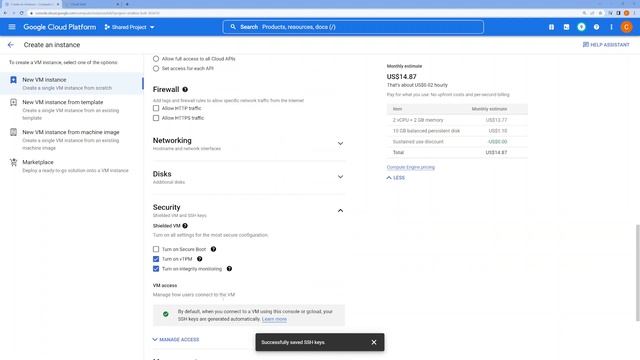Viewport: 640px width, 360px height.
Task: Open the three-dot settings menu in header
Action: (x=611, y=27)
